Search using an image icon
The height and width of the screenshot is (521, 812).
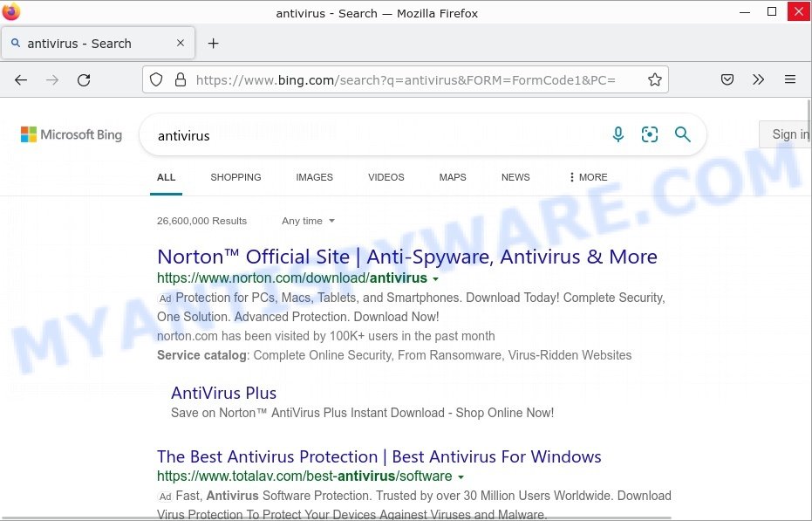(x=650, y=134)
